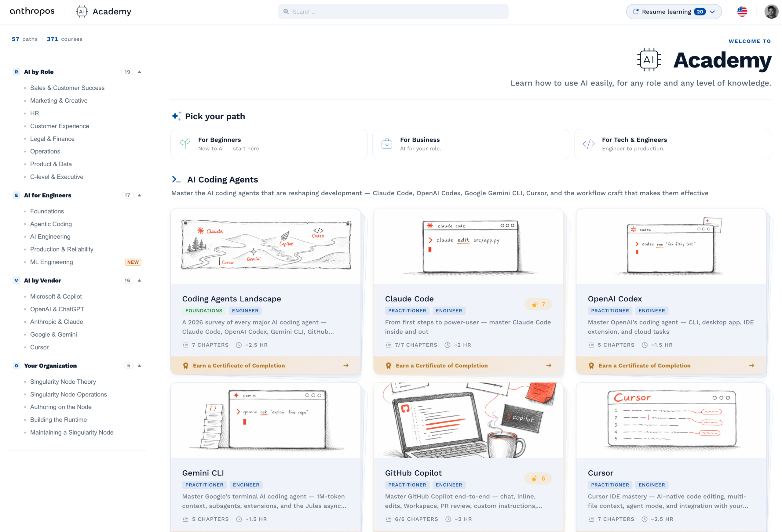Click the arrow icon on OpenAI Codex certificate bar
This screenshot has height=532, width=782.
click(751, 366)
